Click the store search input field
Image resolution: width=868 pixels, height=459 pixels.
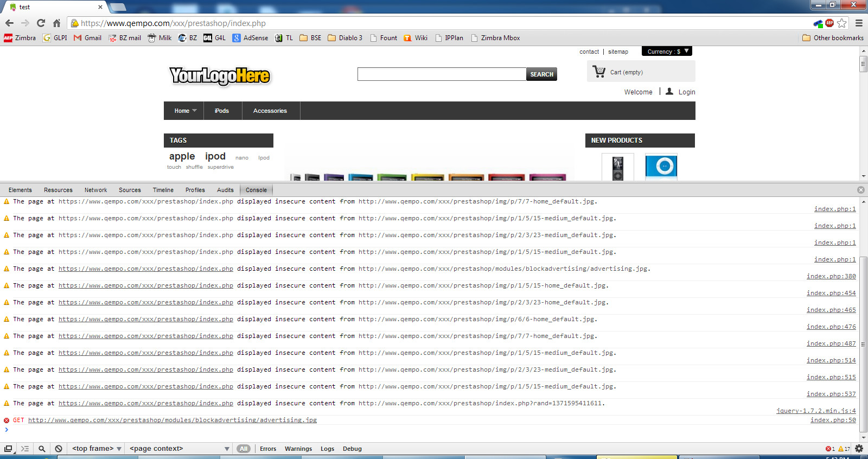pos(442,74)
